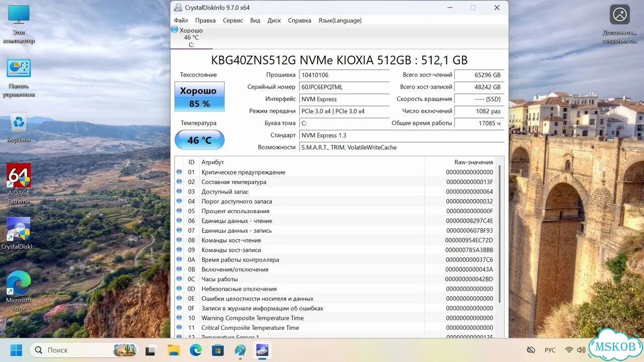Click the Всего хост-чтений value 65296 GB

[x=479, y=75]
